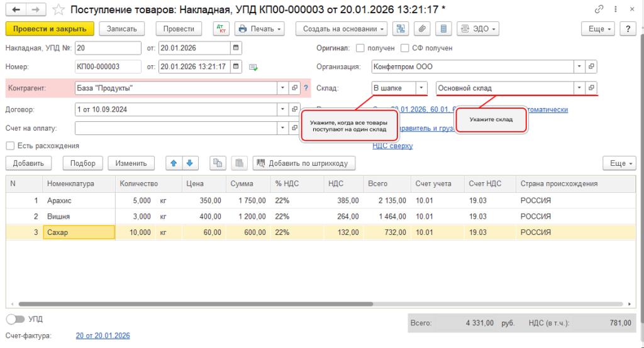Screen dimensions: 644x348
Task: Toggle the УПД switch
Action: 16,319
